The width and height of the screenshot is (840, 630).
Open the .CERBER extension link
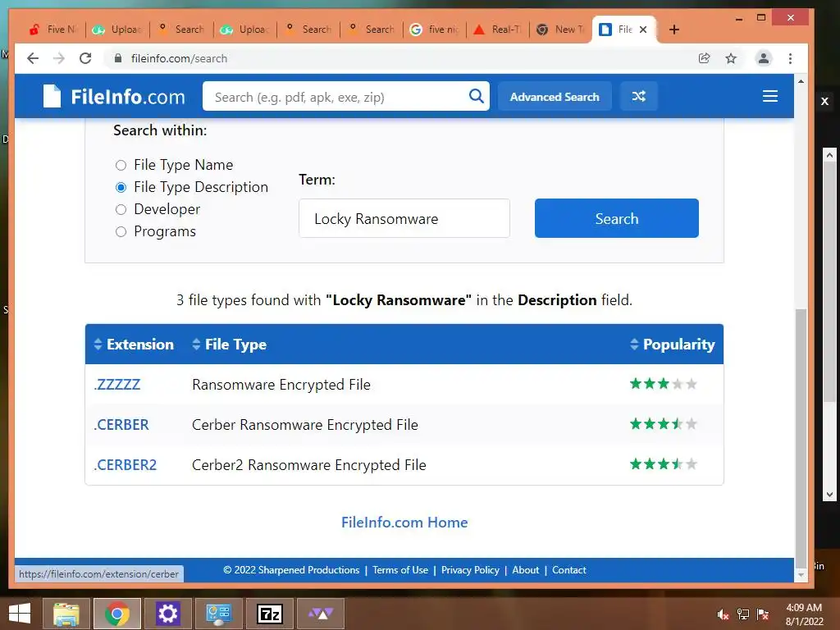pos(121,425)
